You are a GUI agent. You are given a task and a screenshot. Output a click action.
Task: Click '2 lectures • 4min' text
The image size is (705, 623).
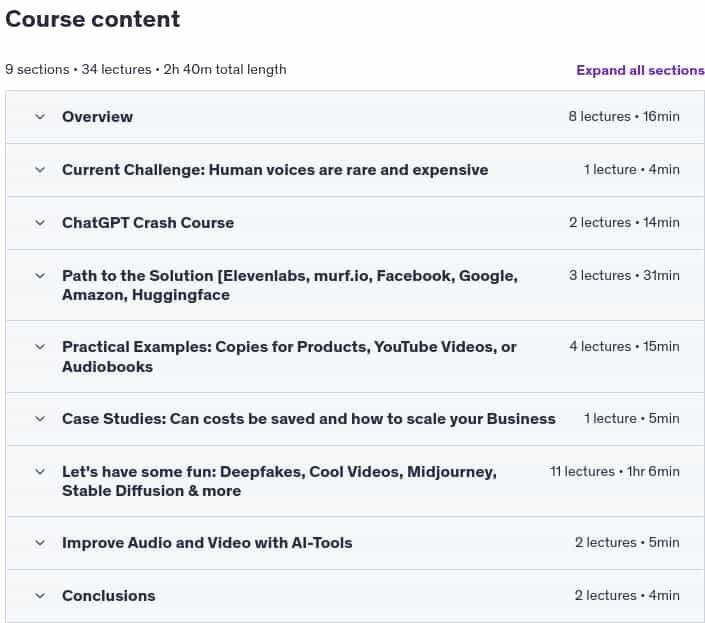tap(627, 595)
